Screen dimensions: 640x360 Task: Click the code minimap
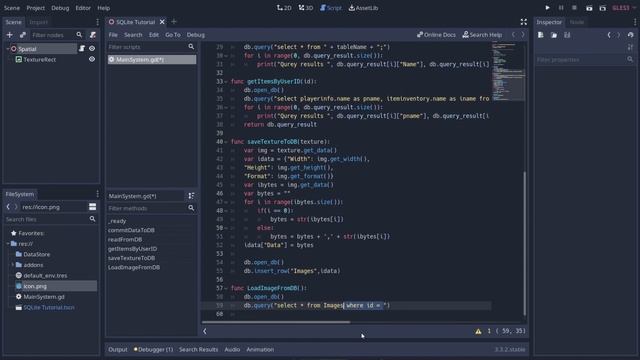pyautogui.click(x=508, y=72)
